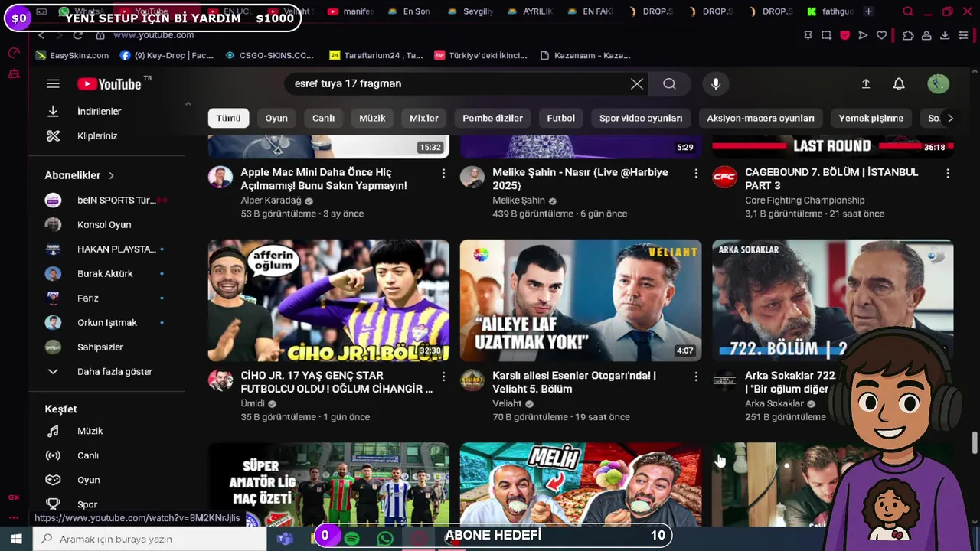Open Core Fighting Championship channel link
This screenshot has height=551, width=980.
pos(805,201)
